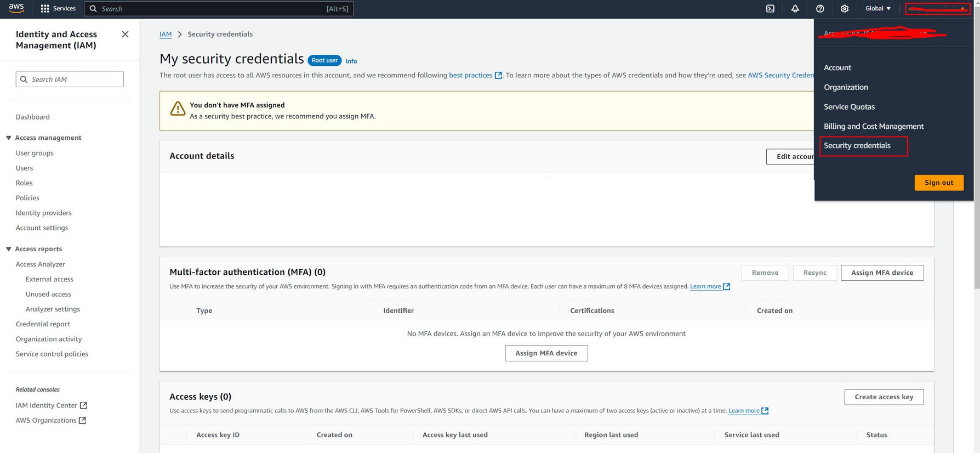Click the MFA warning triangle icon

[178, 109]
